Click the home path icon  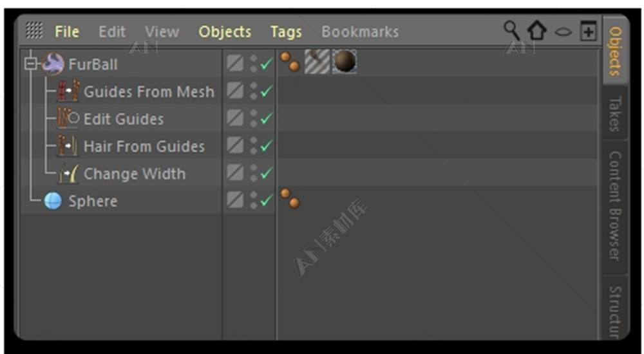[537, 31]
